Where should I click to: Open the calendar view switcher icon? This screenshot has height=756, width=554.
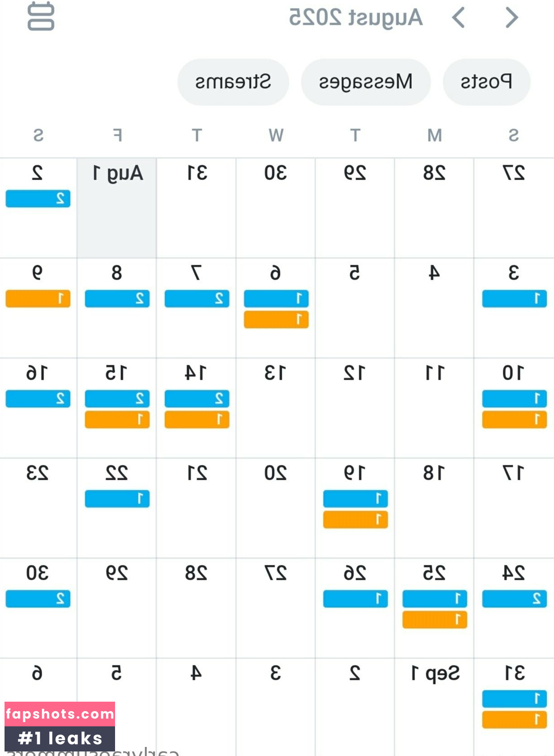pos(41,17)
